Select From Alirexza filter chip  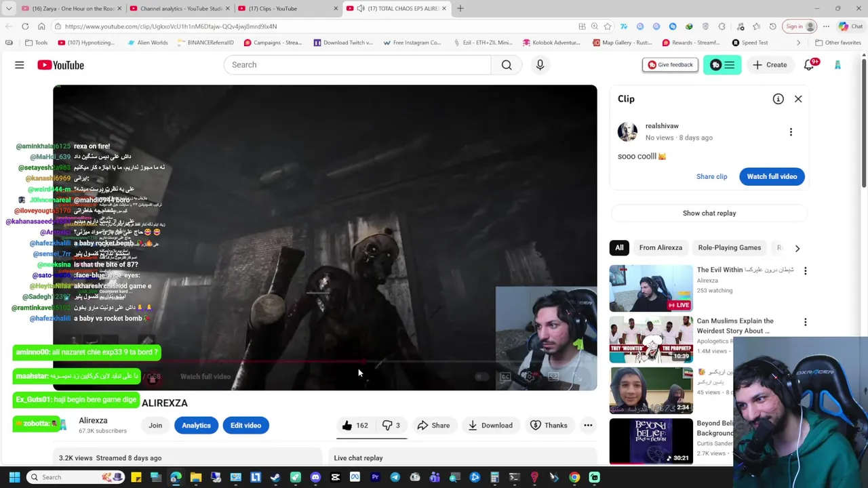pos(660,248)
